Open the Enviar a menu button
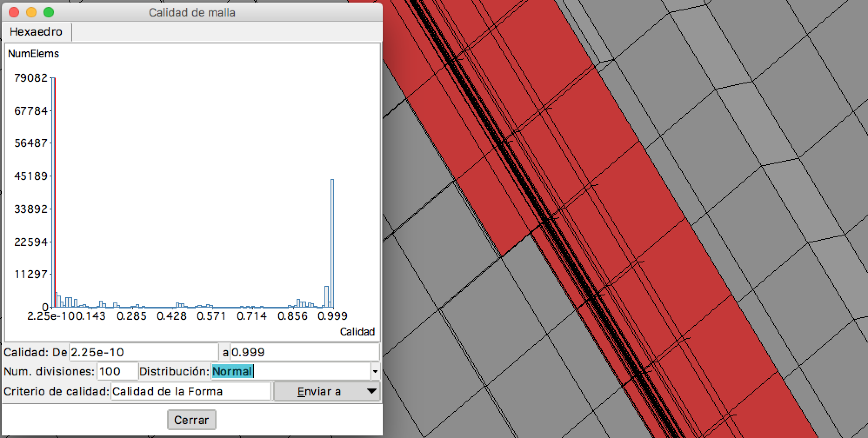 pos(319,391)
